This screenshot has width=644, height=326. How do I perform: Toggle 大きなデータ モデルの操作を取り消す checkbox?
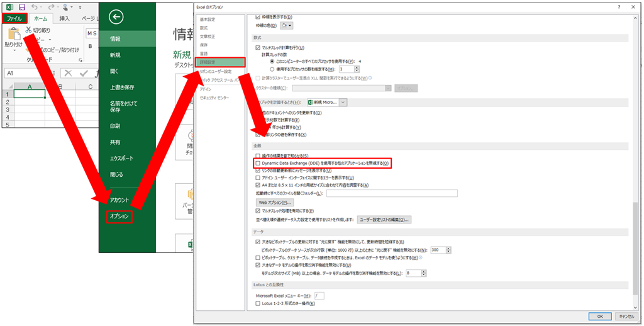[258, 265]
